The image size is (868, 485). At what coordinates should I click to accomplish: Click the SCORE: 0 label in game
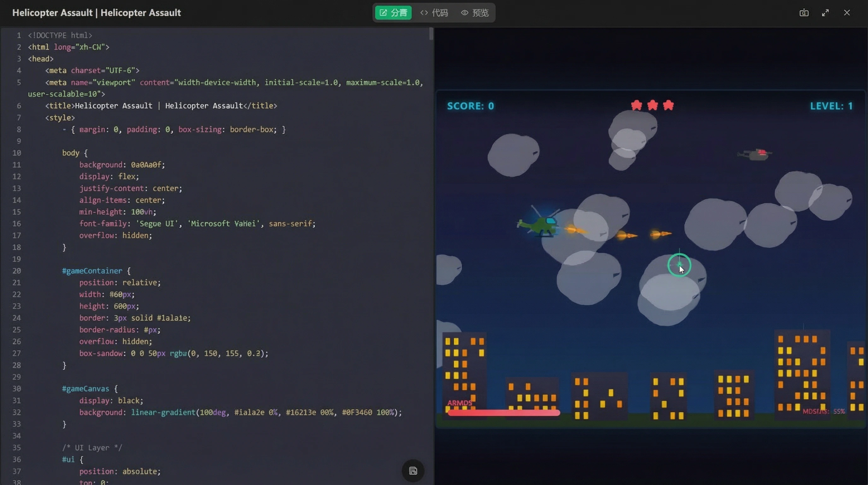(x=471, y=105)
